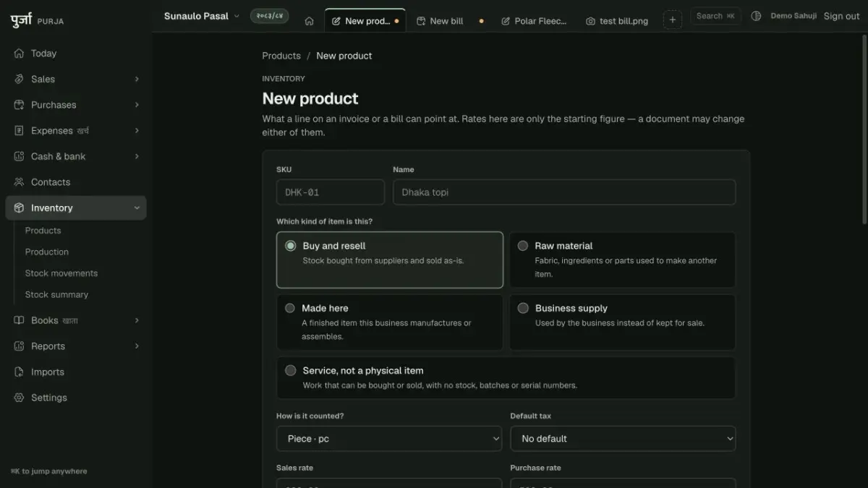Focus the SKU input field
This screenshot has height=488, width=868.
[331, 192]
